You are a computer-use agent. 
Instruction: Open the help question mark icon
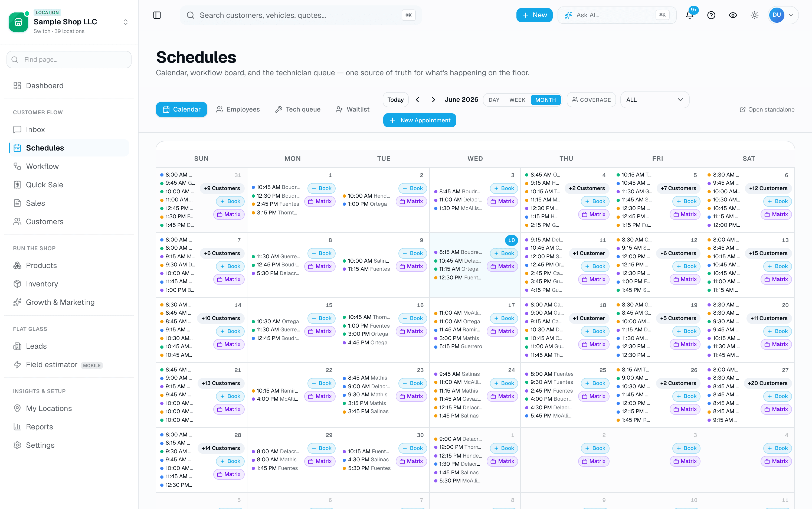tap(711, 15)
